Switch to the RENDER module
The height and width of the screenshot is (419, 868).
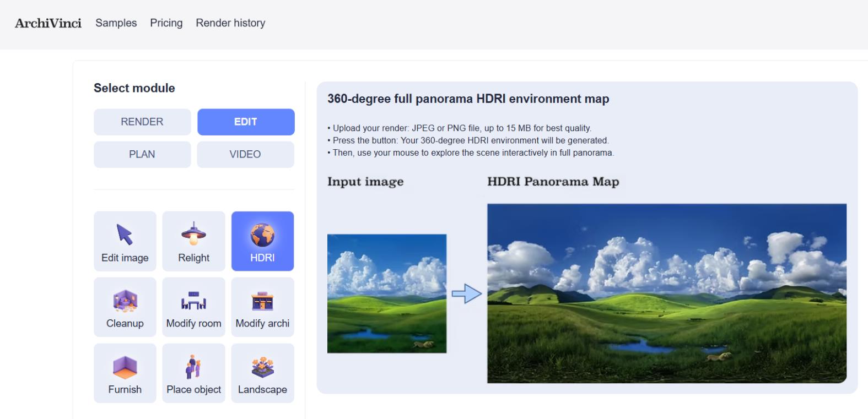(142, 122)
